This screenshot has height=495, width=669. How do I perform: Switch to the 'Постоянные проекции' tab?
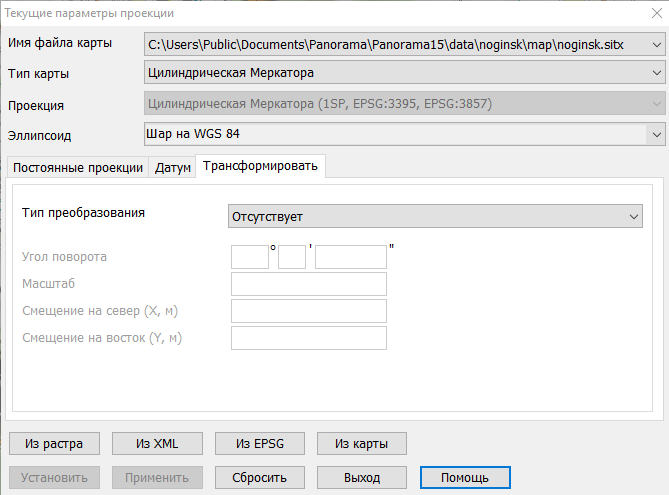pos(76,167)
